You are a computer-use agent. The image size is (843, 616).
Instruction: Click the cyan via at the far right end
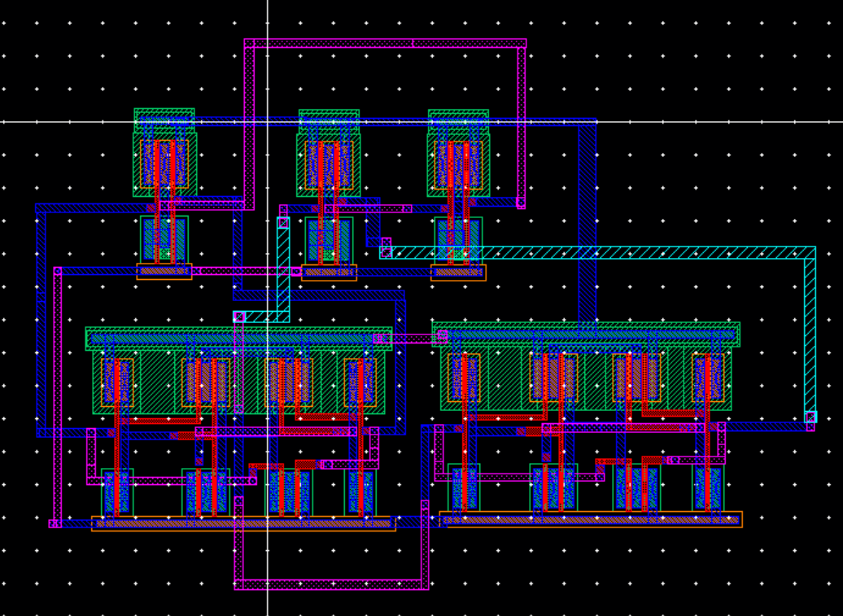(810, 417)
